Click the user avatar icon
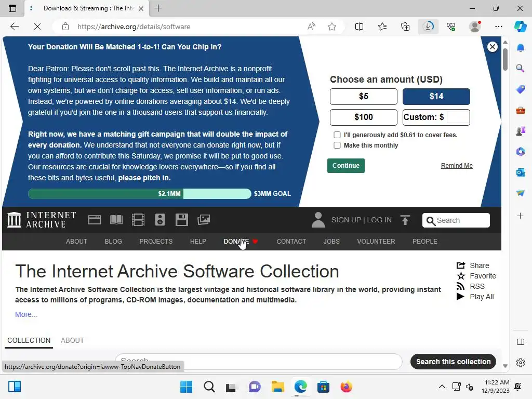 (x=318, y=220)
